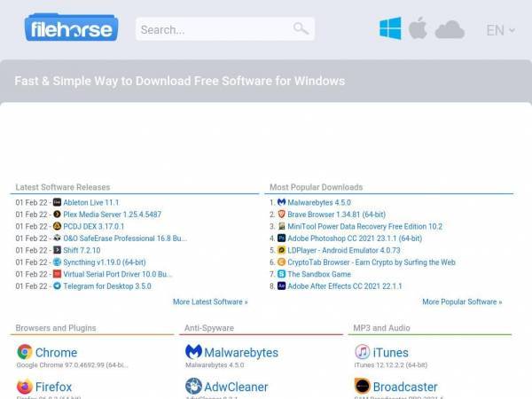This screenshot has height=399, width=532.
Task: Select the Apple Mac platform icon
Action: (x=418, y=27)
